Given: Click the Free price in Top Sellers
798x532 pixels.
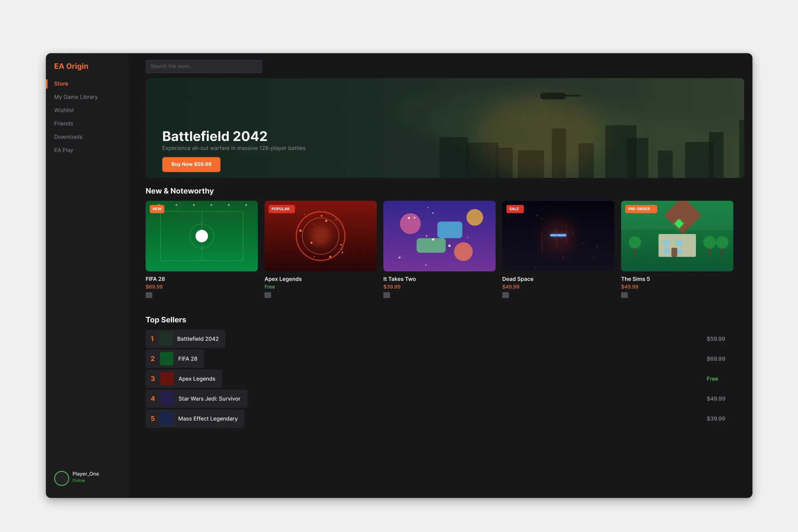Looking at the screenshot, I should (712, 379).
